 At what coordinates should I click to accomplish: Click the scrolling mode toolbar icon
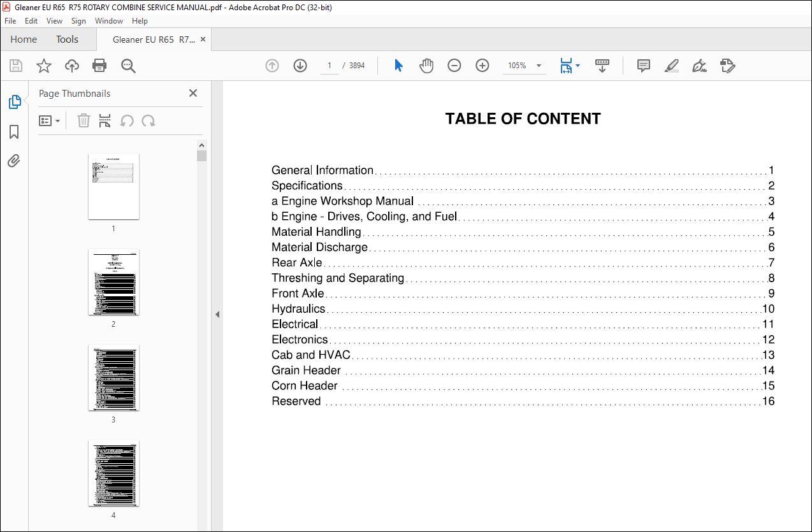click(x=602, y=66)
